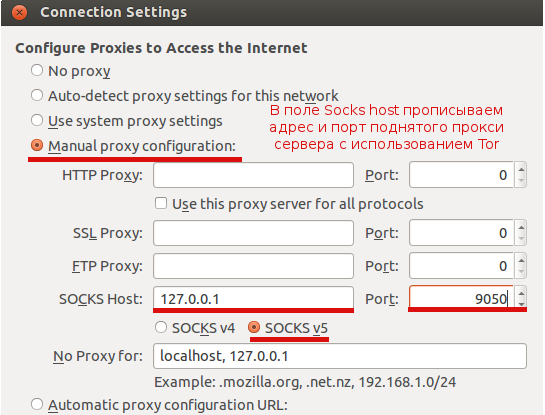545x415 pixels.
Task: Close the Connection Settings dialog
Action: (19, 13)
